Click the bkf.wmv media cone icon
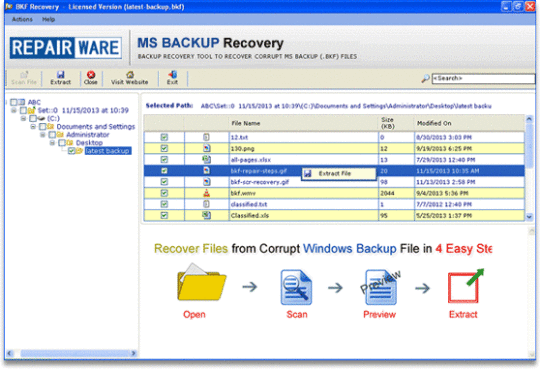The image size is (540, 369). (x=206, y=193)
